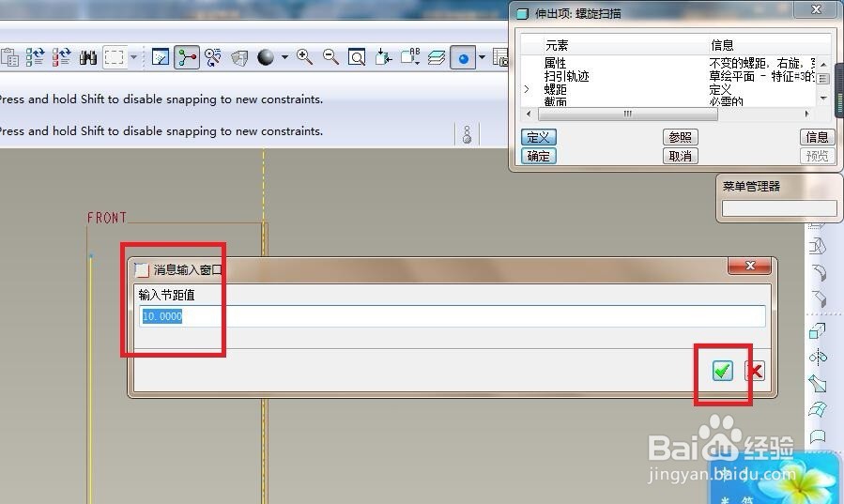The width and height of the screenshot is (844, 504).
Task: Close the 伸出项: 螺旋扫描 dialog
Action: (816, 9)
